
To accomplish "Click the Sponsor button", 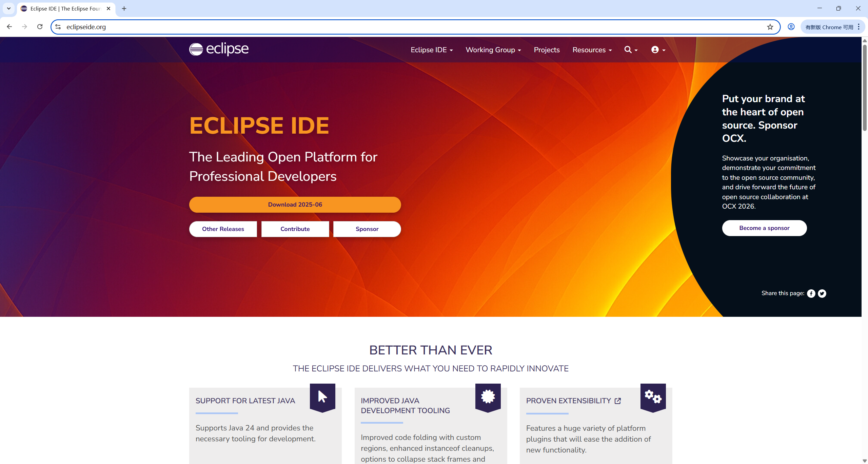I will pos(367,229).
